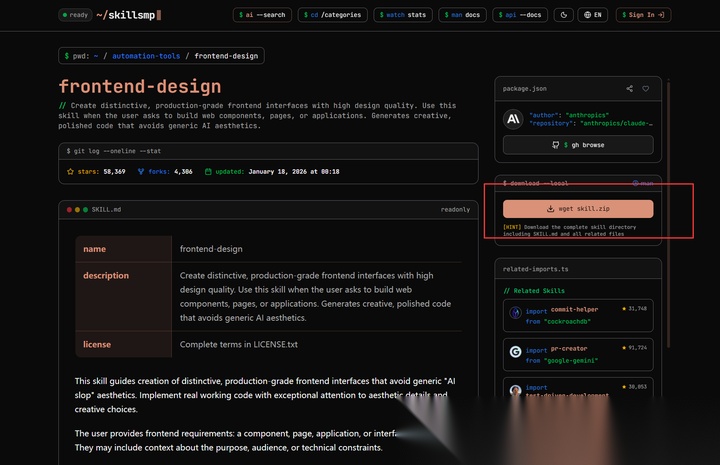Viewport: 720px width, 465px height.
Task: Click the stars count 58,369
Action: [x=114, y=172]
